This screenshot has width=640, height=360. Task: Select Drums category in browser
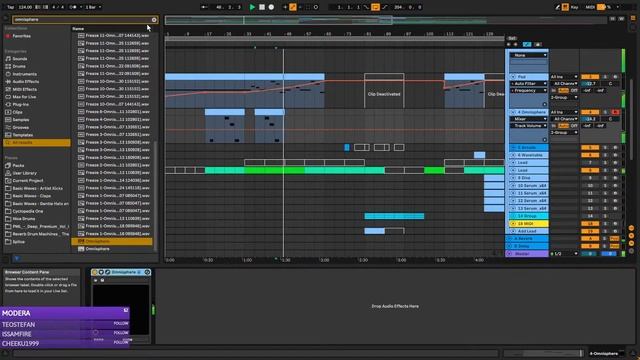pyautogui.click(x=19, y=66)
